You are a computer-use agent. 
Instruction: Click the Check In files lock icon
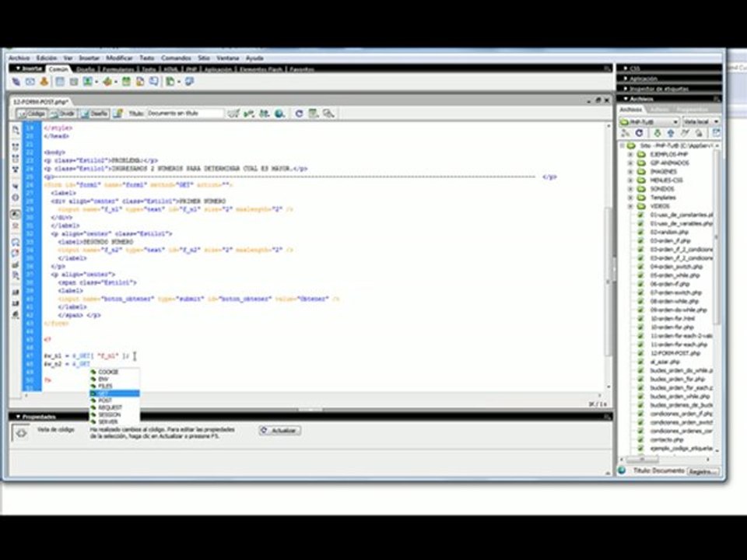coord(699,133)
